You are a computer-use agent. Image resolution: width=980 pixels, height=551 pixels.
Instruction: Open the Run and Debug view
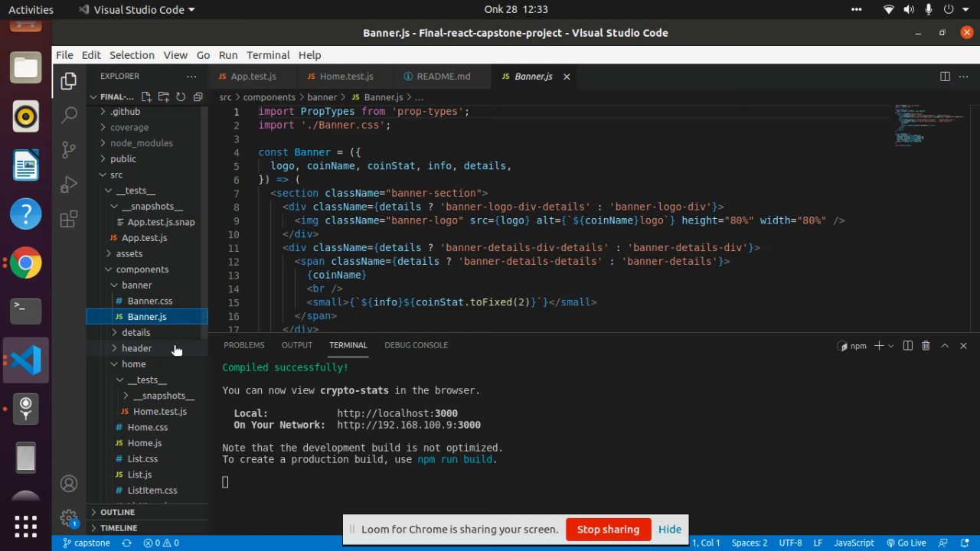click(x=69, y=184)
